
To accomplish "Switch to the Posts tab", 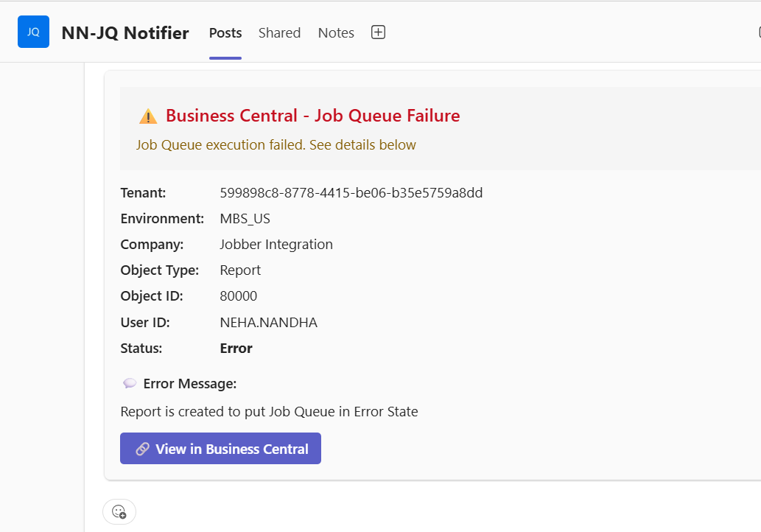I will click(x=225, y=32).
